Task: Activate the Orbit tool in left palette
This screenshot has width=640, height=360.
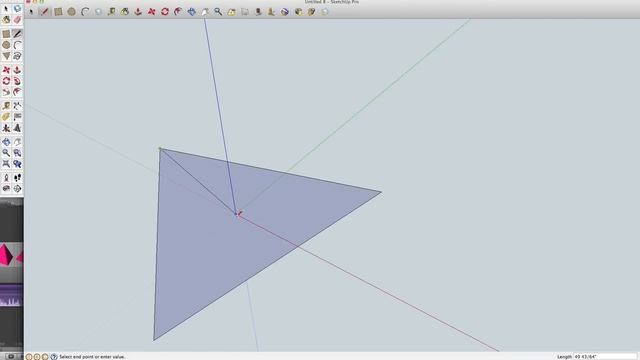Action: click(6, 142)
